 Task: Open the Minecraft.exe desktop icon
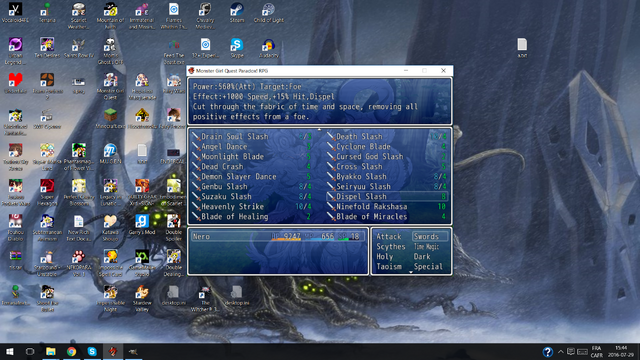pos(110,118)
